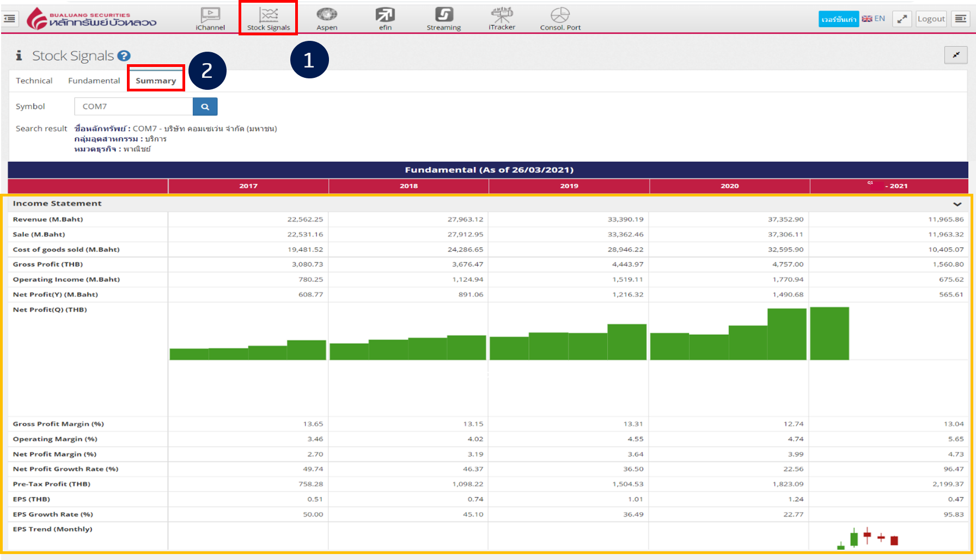The width and height of the screenshot is (976, 560).
Task: Click the 2018 column header
Action: click(x=408, y=186)
